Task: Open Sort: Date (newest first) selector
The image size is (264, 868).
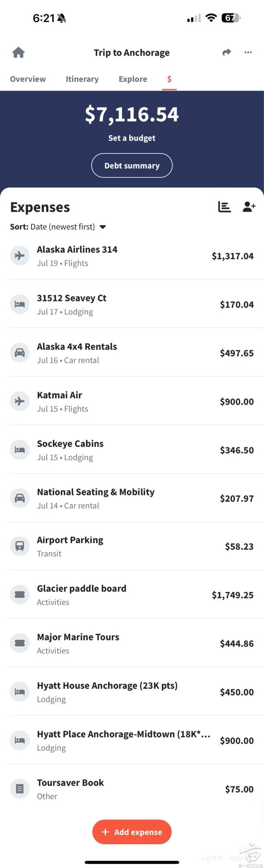Action: [x=58, y=227]
